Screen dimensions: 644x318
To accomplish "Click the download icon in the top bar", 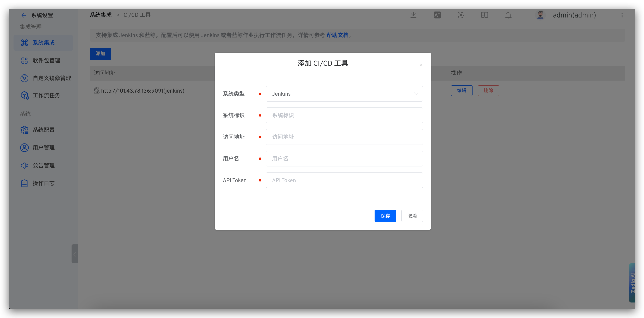I will point(413,15).
